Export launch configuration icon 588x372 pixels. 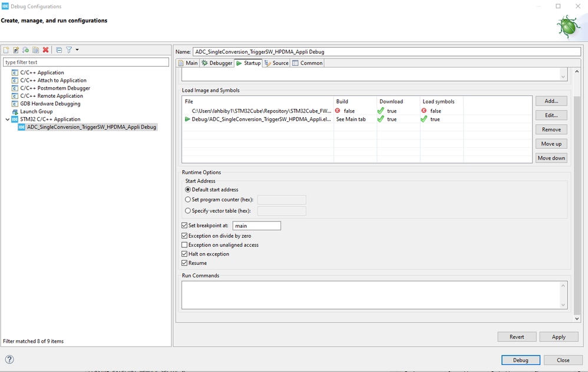pos(25,50)
